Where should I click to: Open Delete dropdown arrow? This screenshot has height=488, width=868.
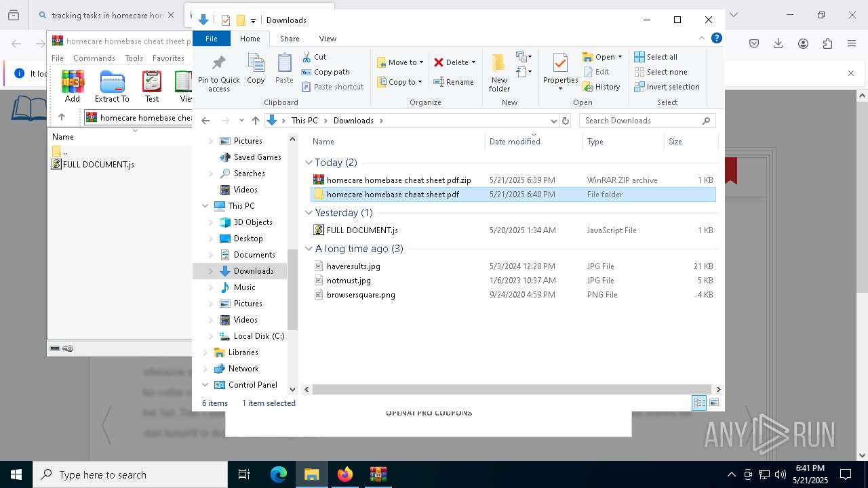tap(473, 62)
